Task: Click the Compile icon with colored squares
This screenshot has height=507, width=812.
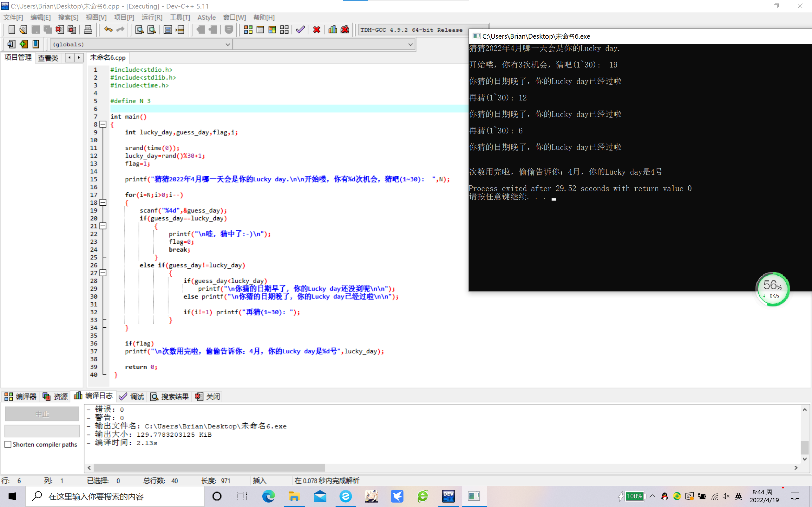Action: point(248,29)
